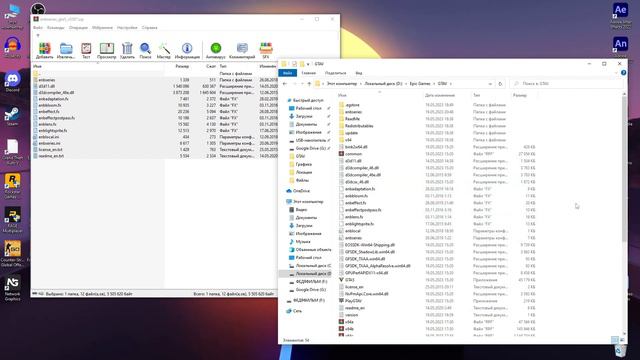Screen dimensions: 640x360
Task: Select Быстрый доступ in the navigation pane
Action: click(x=305, y=100)
